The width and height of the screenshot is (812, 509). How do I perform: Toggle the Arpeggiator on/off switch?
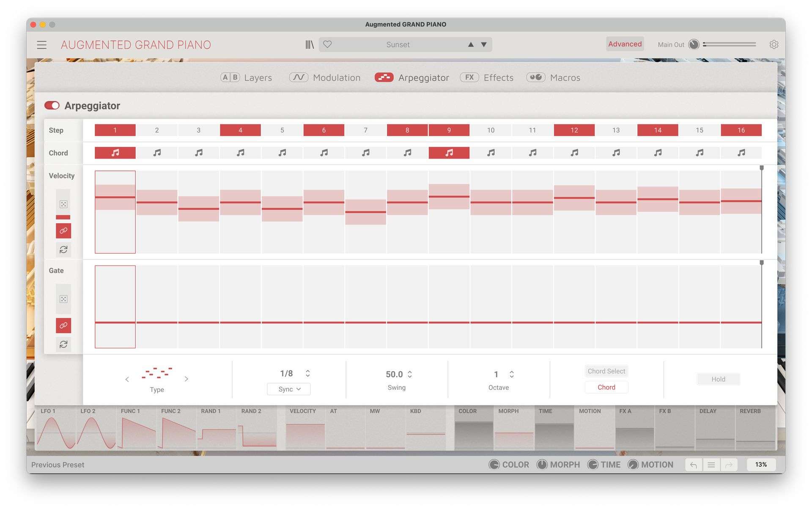pos(52,105)
